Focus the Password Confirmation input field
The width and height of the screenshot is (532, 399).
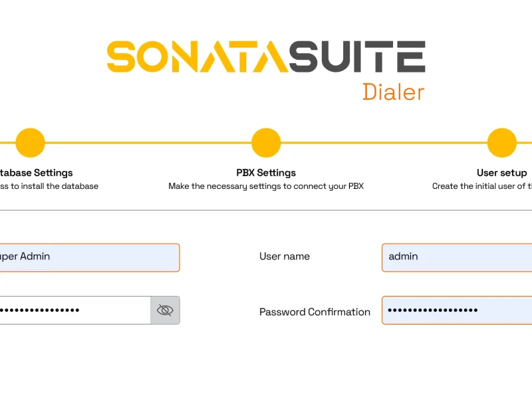point(457,310)
